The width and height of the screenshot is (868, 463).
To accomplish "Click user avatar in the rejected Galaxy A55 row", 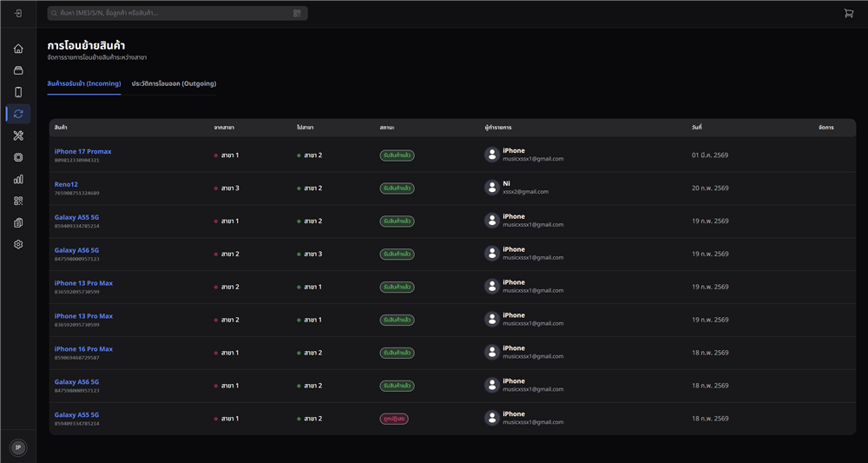I will point(492,418).
